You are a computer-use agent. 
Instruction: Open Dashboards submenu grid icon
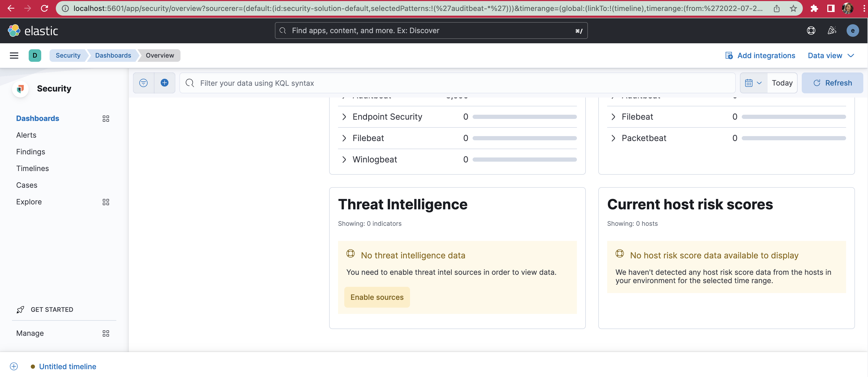[106, 119]
